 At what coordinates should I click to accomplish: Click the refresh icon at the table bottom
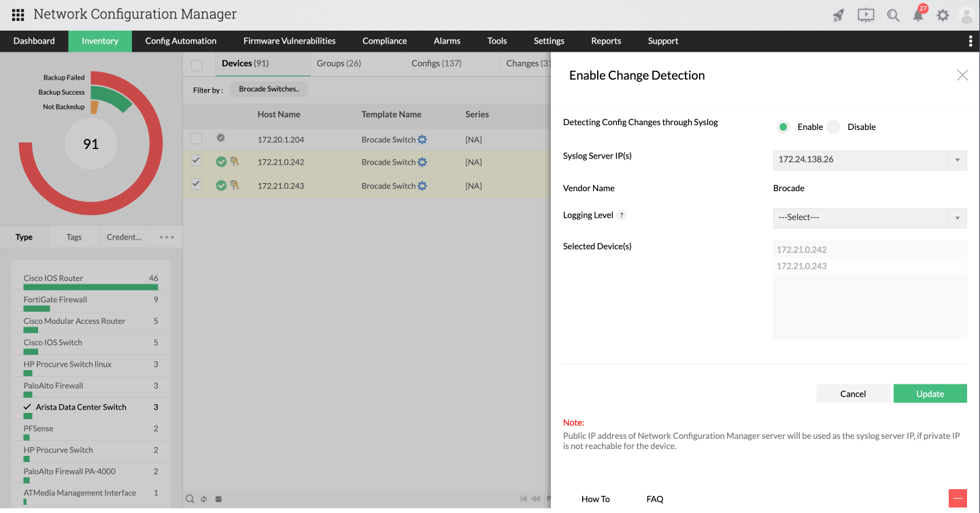pos(203,499)
